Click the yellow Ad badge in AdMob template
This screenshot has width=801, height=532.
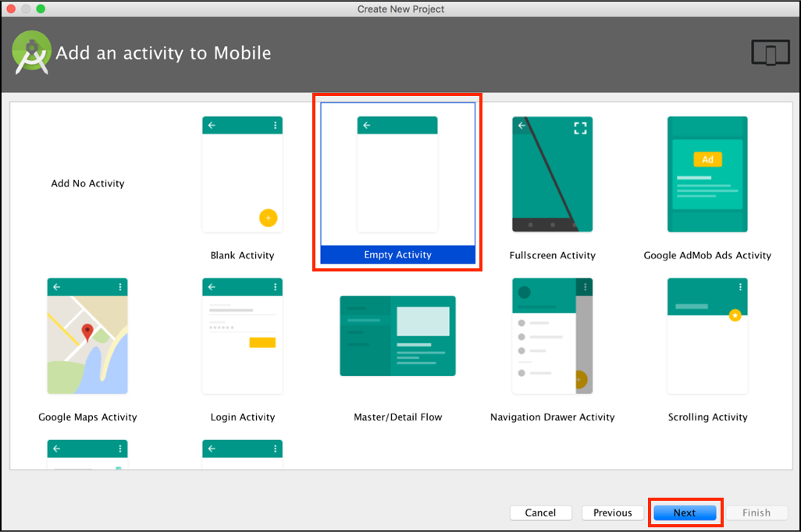(707, 159)
